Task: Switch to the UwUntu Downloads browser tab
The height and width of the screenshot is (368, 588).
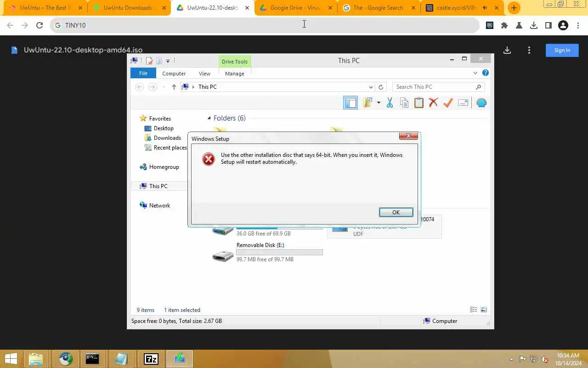Action: 128,8
